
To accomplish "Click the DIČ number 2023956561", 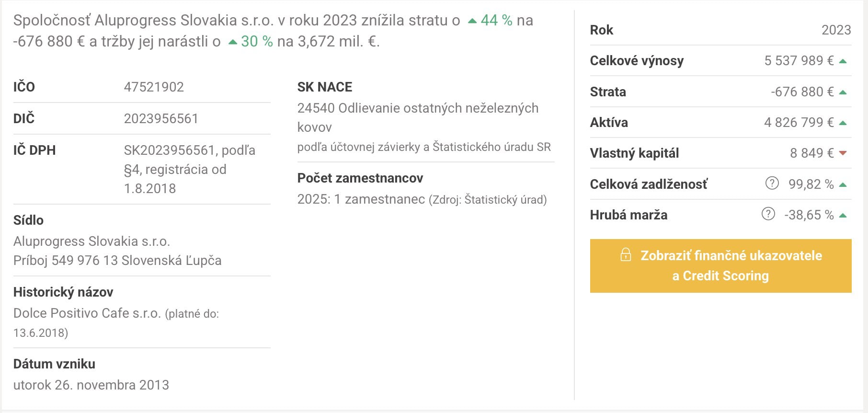I will (160, 118).
